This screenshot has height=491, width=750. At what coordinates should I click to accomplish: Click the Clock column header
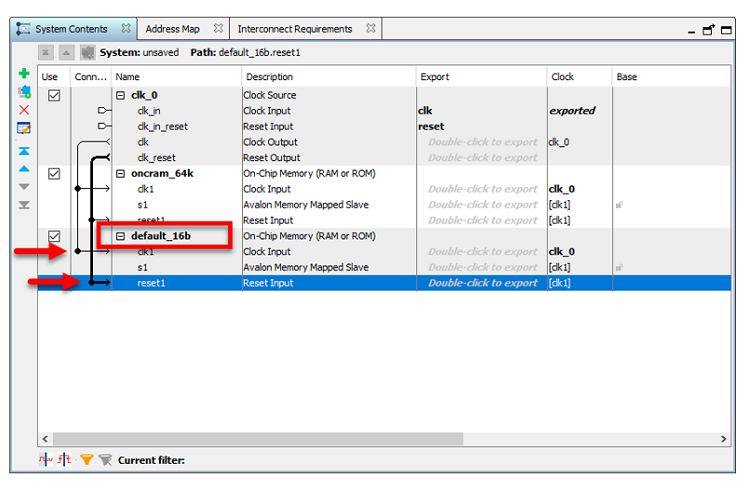[580, 76]
